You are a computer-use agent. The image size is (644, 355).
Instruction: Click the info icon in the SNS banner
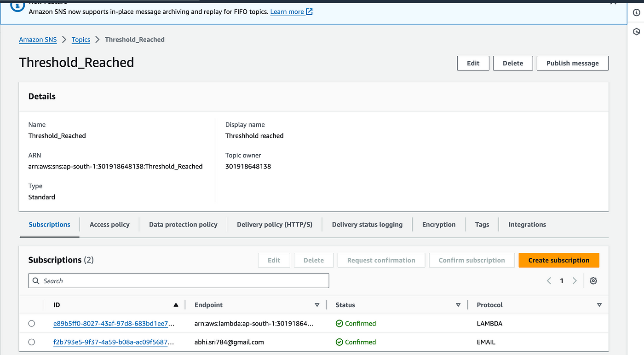click(17, 6)
